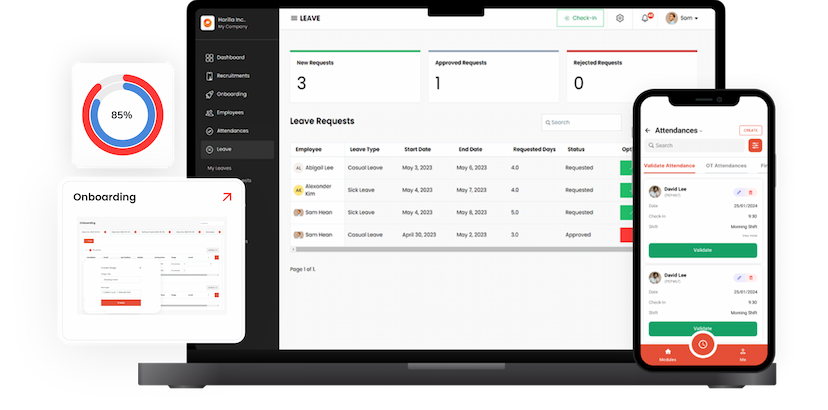The width and height of the screenshot is (828, 410).
Task: Open Attendances from the sidebar
Action: pos(232,131)
